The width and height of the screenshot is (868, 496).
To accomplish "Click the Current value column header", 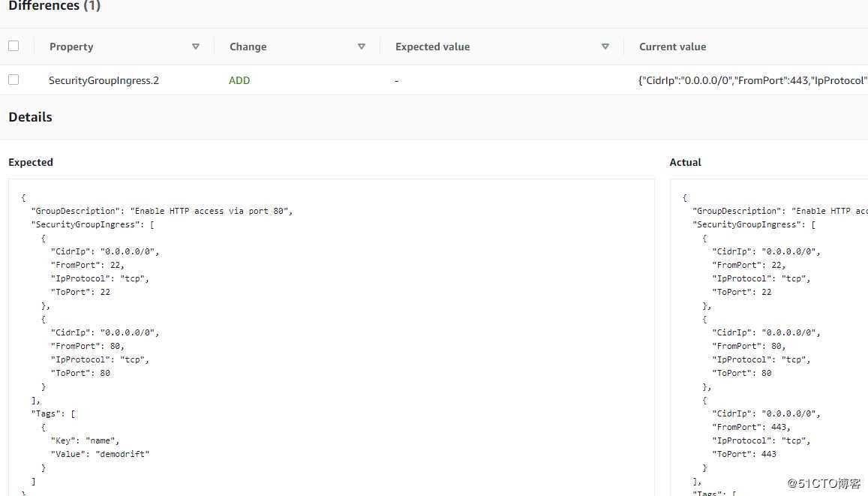I will (x=672, y=47).
